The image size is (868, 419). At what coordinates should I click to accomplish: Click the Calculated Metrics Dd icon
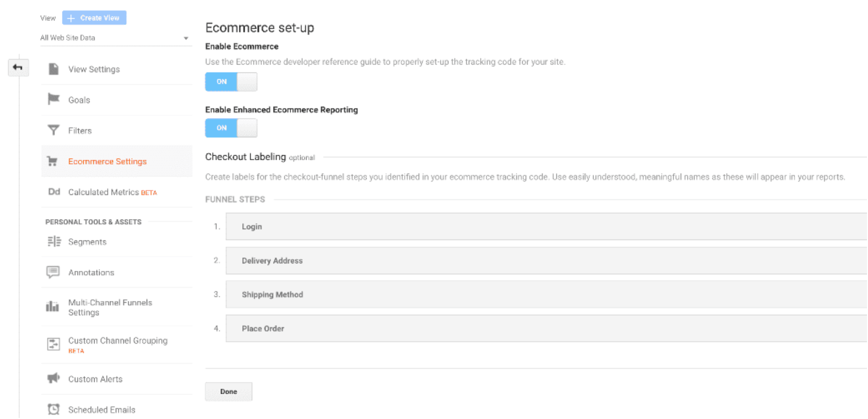tap(54, 192)
